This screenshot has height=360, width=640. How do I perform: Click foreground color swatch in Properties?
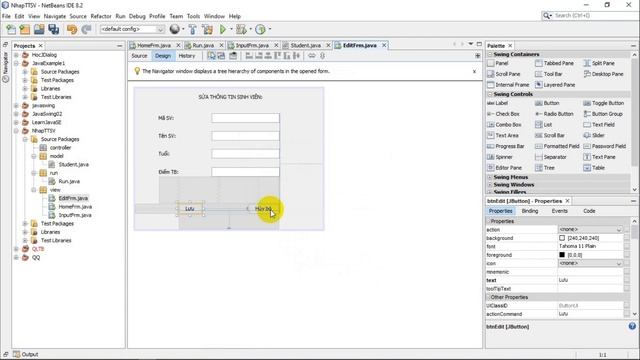click(x=562, y=255)
